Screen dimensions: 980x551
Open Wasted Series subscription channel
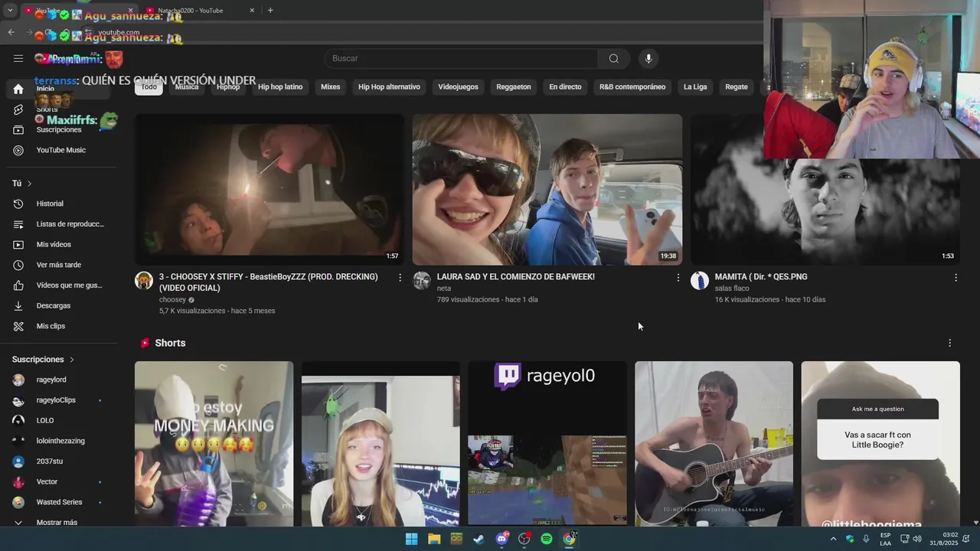point(58,502)
